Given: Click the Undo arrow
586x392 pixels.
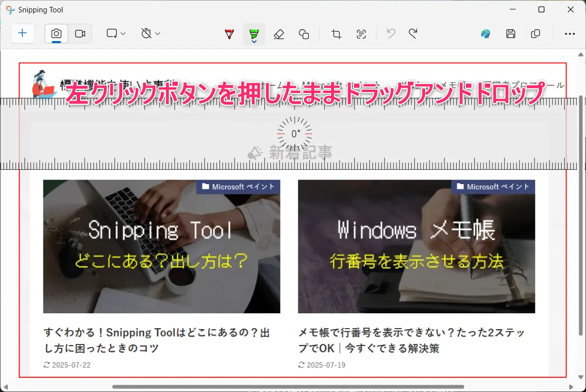Looking at the screenshot, I should (x=391, y=34).
